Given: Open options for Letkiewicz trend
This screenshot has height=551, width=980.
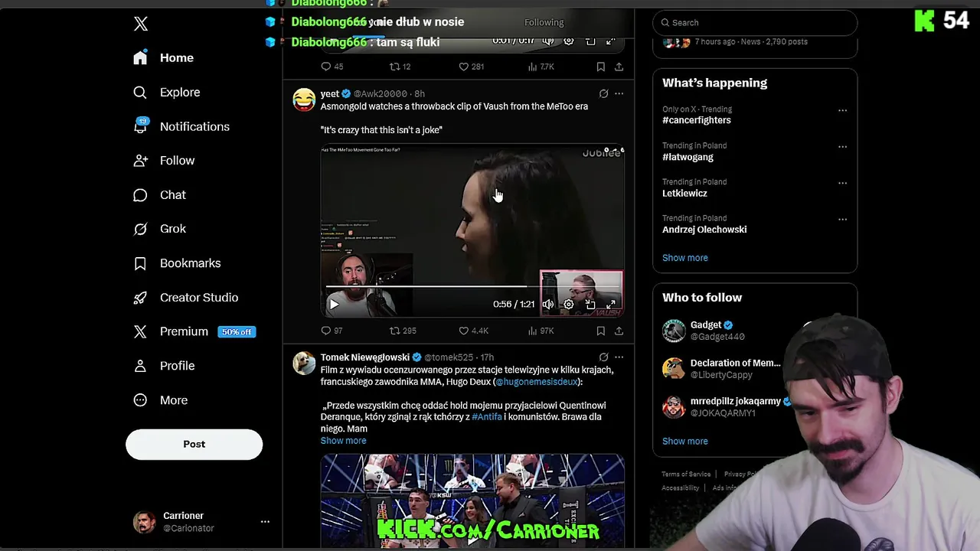Looking at the screenshot, I should tap(842, 183).
